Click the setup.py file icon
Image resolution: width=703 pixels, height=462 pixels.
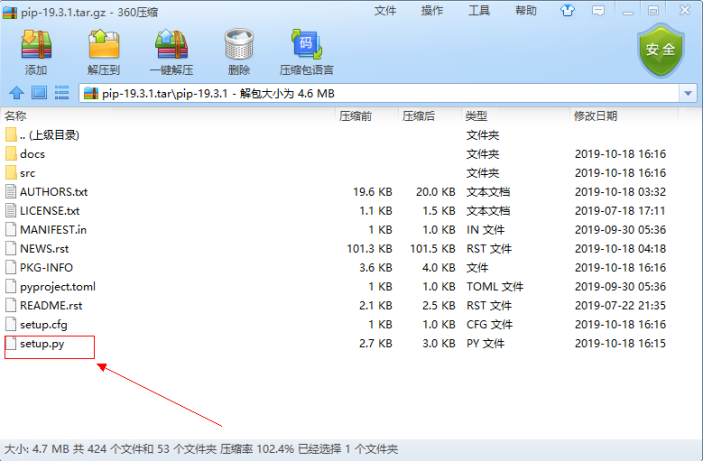pyautogui.click(x=11, y=344)
